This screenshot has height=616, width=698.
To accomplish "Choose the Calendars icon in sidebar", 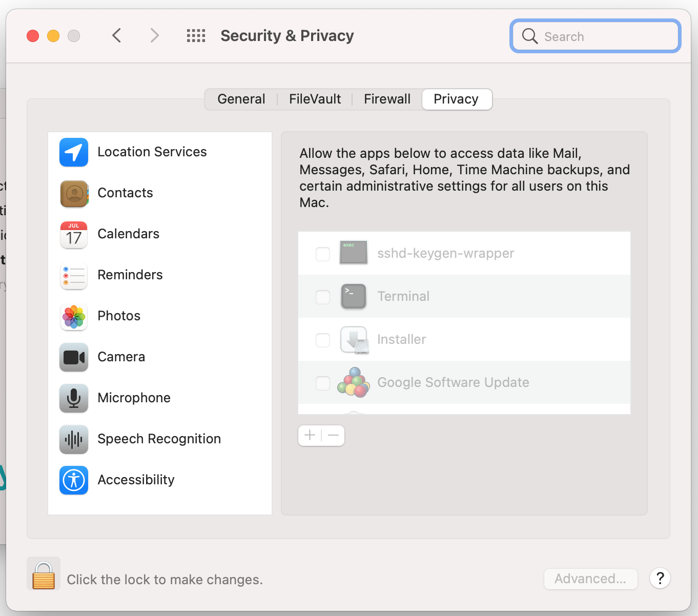I will tap(74, 234).
